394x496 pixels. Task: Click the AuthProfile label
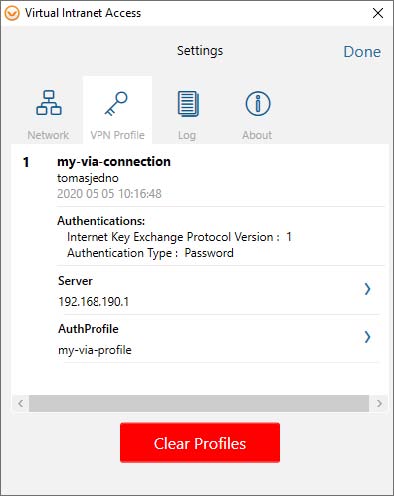pos(88,329)
